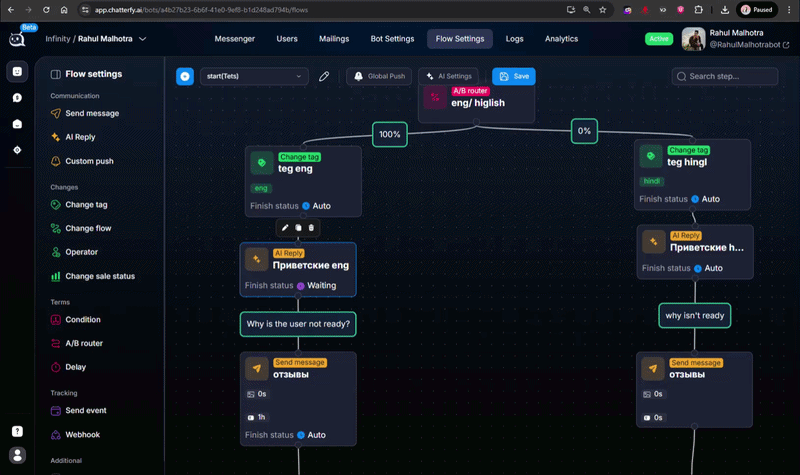Go to the Logs tab
The height and width of the screenshot is (475, 800).
tap(514, 39)
